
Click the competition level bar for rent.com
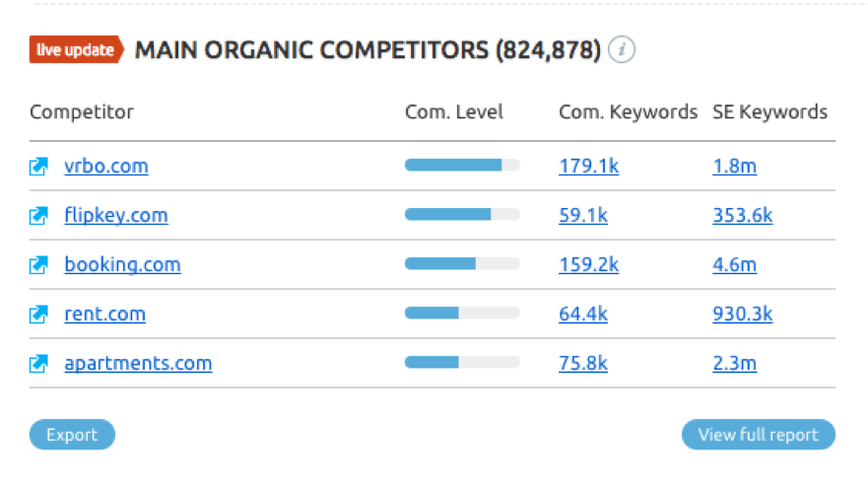click(x=462, y=314)
